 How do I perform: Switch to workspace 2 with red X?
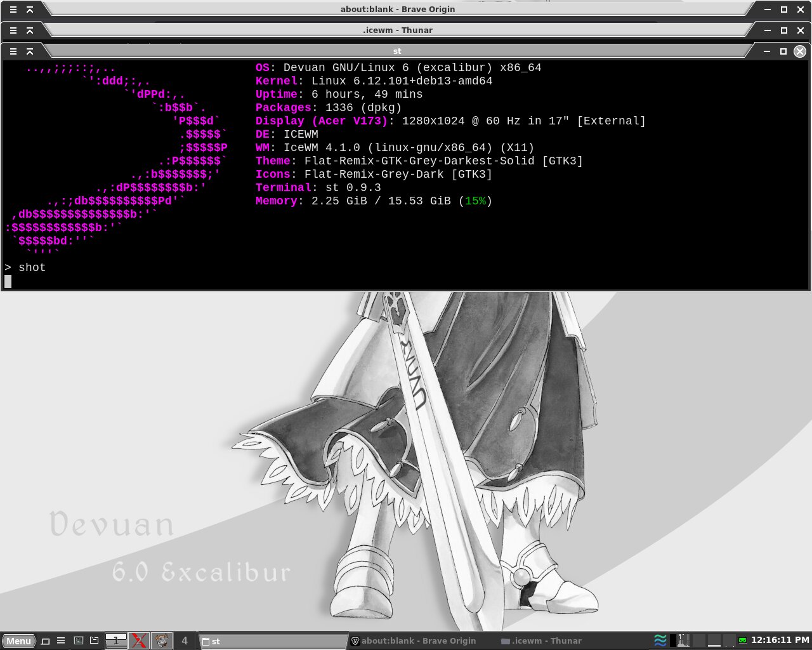(x=139, y=641)
